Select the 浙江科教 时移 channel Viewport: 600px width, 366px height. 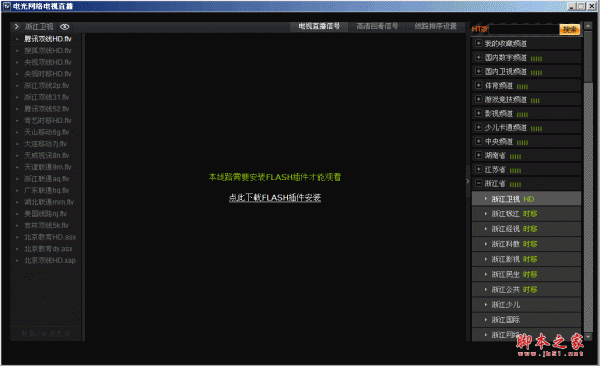click(527, 244)
